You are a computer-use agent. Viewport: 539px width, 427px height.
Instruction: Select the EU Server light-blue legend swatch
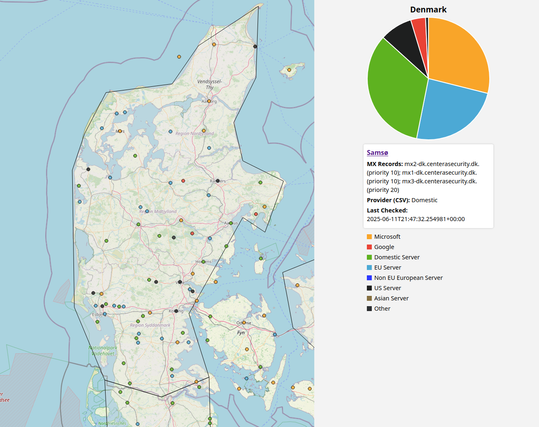click(369, 267)
